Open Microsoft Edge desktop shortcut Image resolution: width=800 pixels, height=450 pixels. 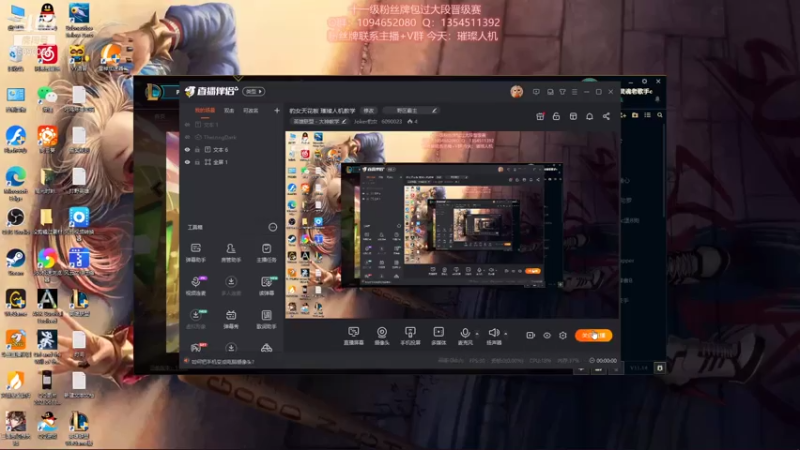point(16,181)
